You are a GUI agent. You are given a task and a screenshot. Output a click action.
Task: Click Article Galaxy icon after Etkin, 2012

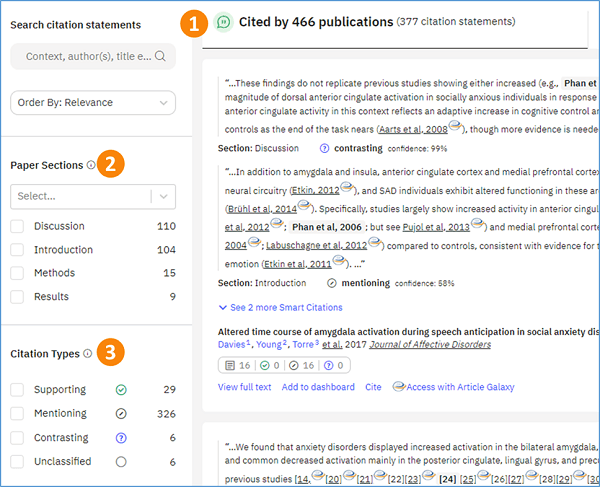(347, 186)
